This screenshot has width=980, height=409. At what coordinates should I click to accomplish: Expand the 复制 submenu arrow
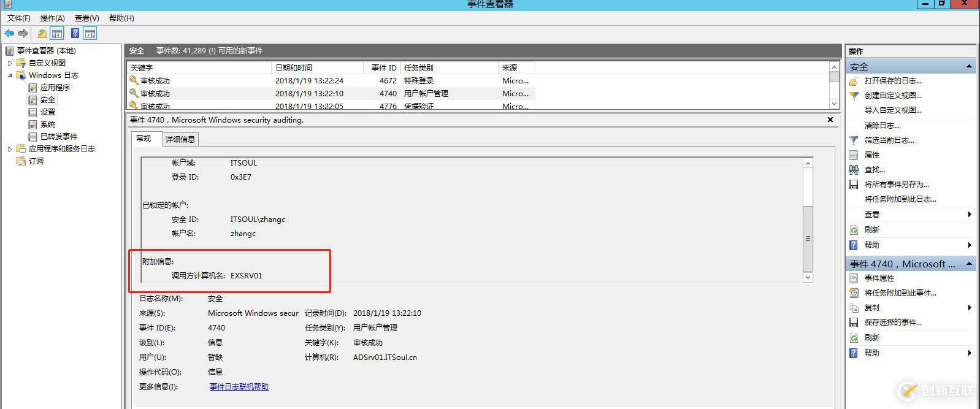click(970, 308)
